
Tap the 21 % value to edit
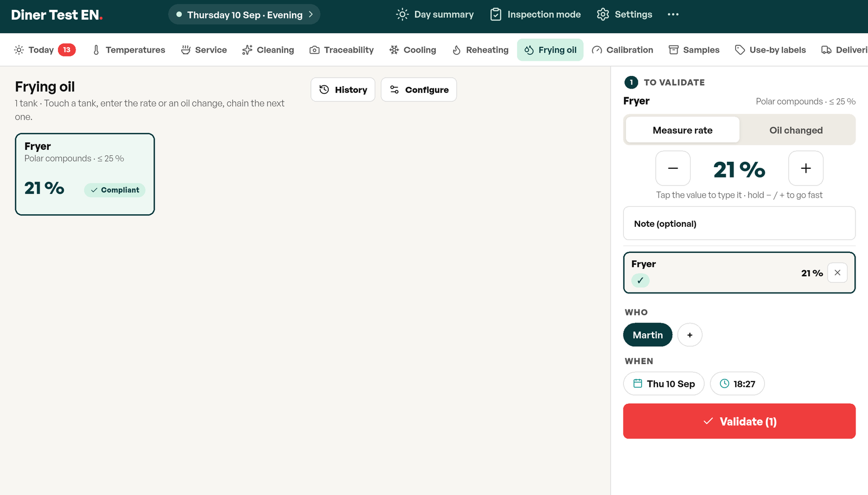(x=739, y=170)
